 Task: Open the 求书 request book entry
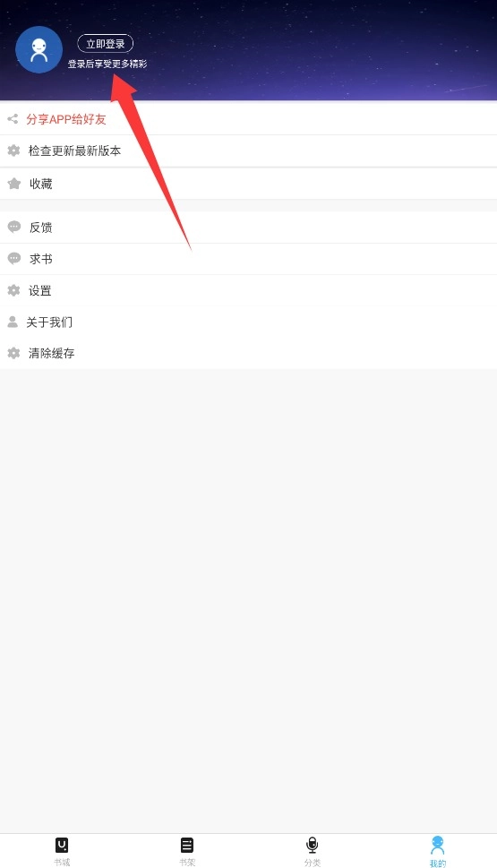tap(249, 259)
